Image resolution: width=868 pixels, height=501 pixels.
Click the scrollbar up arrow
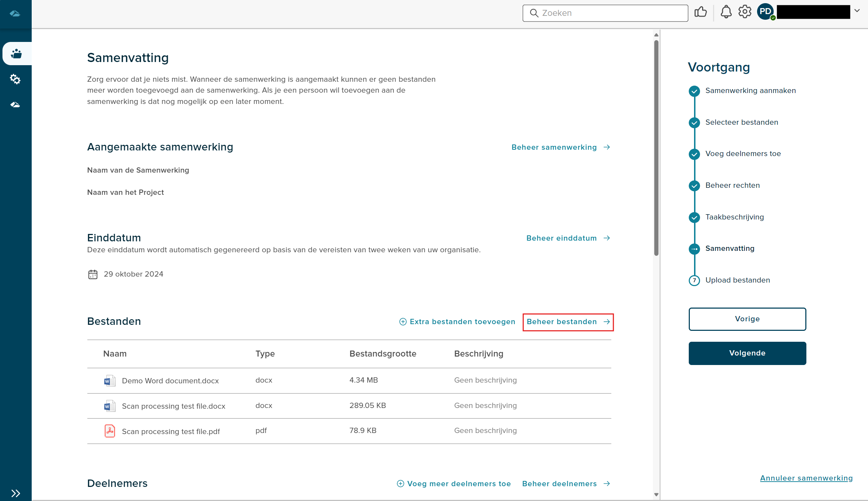tap(656, 35)
